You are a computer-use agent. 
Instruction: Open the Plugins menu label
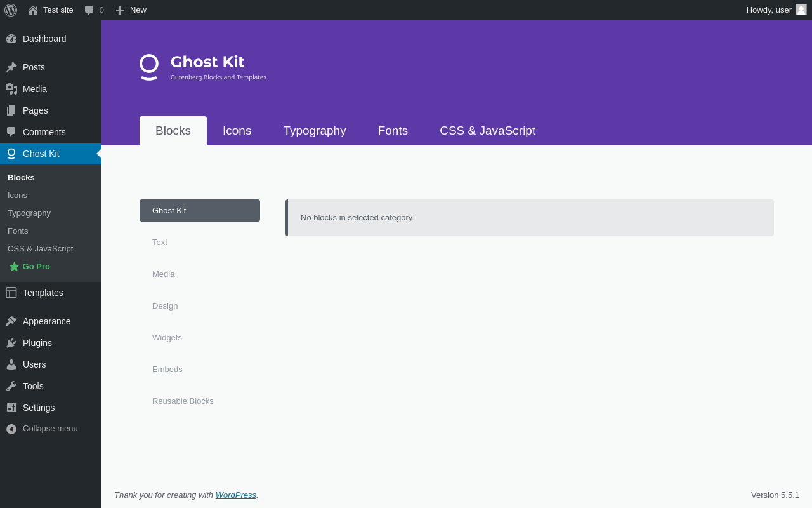click(x=37, y=343)
